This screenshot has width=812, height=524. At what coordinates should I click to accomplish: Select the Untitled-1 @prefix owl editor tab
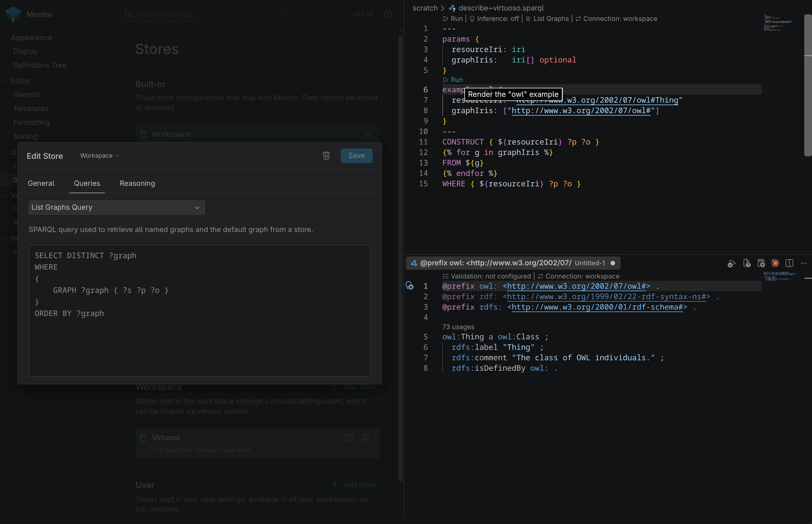[513, 263]
